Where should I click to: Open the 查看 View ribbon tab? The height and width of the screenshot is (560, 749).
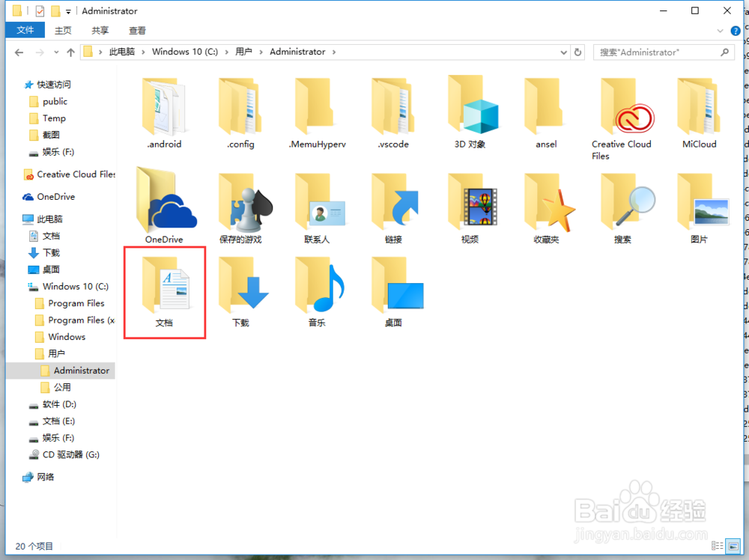pos(137,31)
